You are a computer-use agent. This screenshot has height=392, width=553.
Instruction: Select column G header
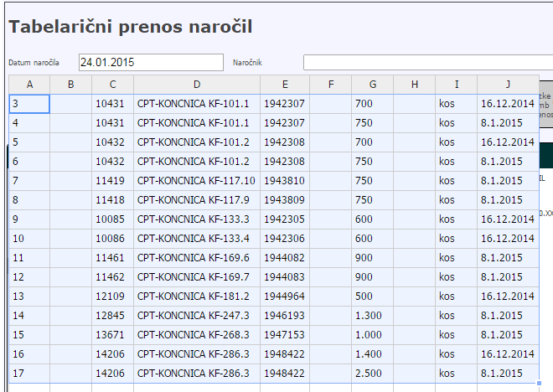[373, 84]
